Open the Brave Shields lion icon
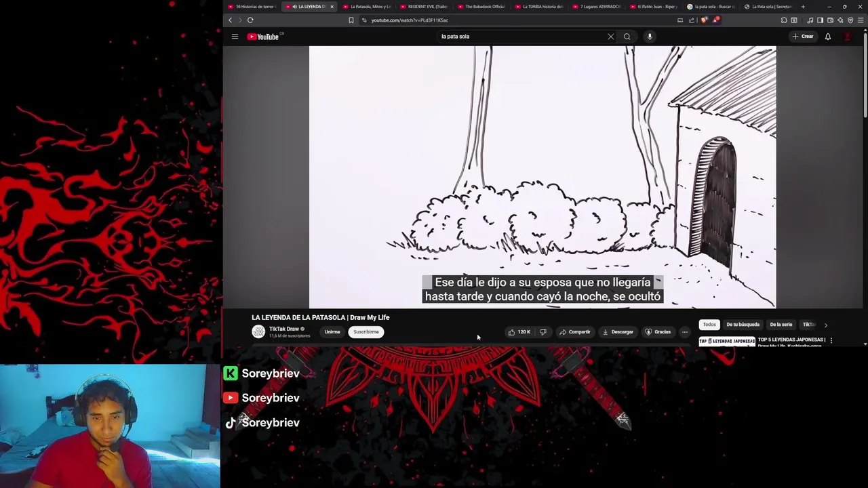The width and height of the screenshot is (868, 488). tap(704, 20)
